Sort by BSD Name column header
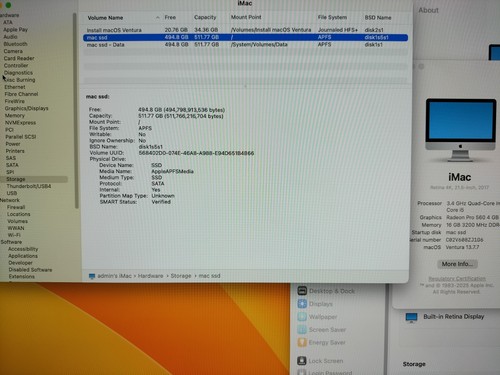This screenshot has height=375, width=500. tap(378, 17)
